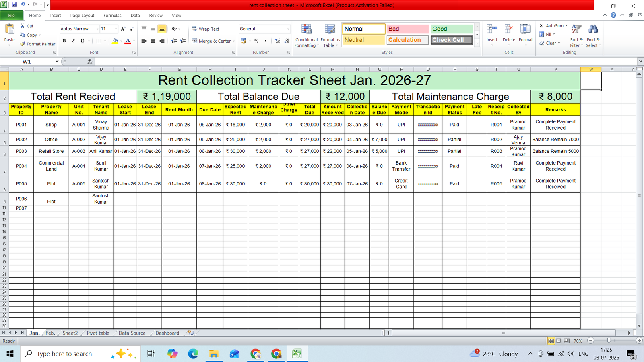This screenshot has width=644, height=362.
Task: Switch to the Pivot table sheet tab
Action: [98, 333]
